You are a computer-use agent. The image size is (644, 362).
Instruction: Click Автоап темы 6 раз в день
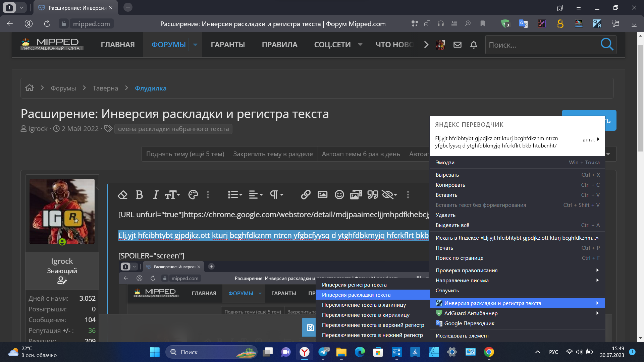pyautogui.click(x=361, y=154)
